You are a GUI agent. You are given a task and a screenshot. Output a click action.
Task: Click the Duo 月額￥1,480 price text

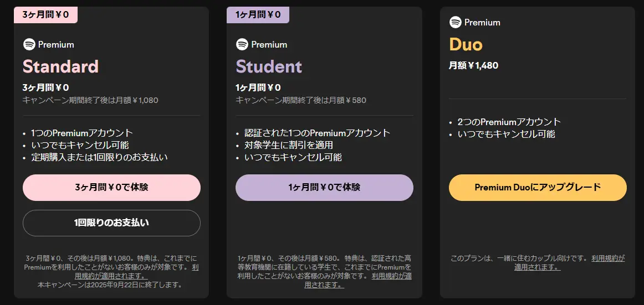tap(473, 65)
